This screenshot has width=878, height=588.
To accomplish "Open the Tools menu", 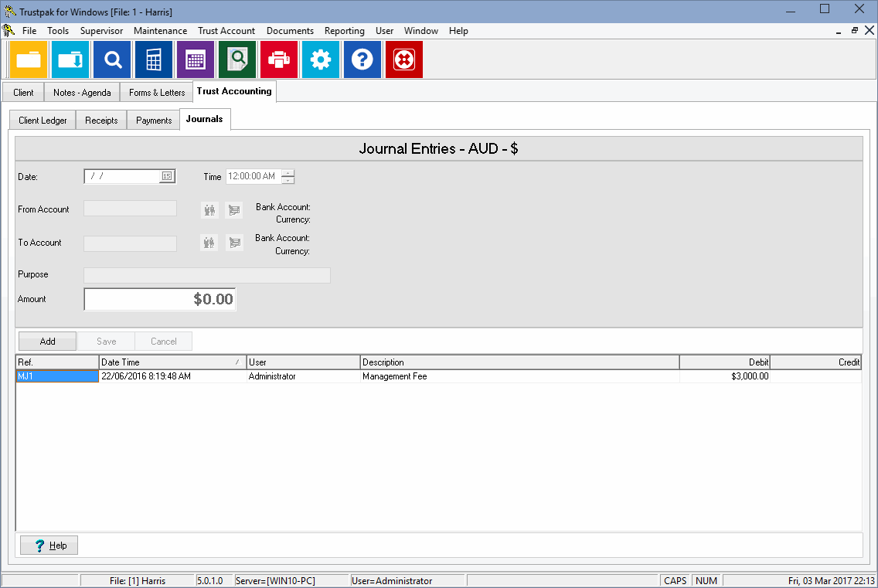I will [58, 31].
